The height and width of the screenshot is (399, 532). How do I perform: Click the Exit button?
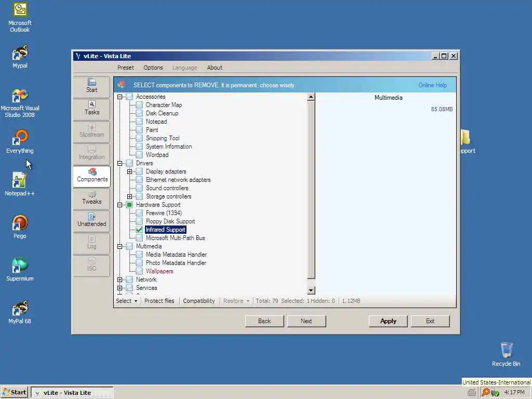click(430, 321)
